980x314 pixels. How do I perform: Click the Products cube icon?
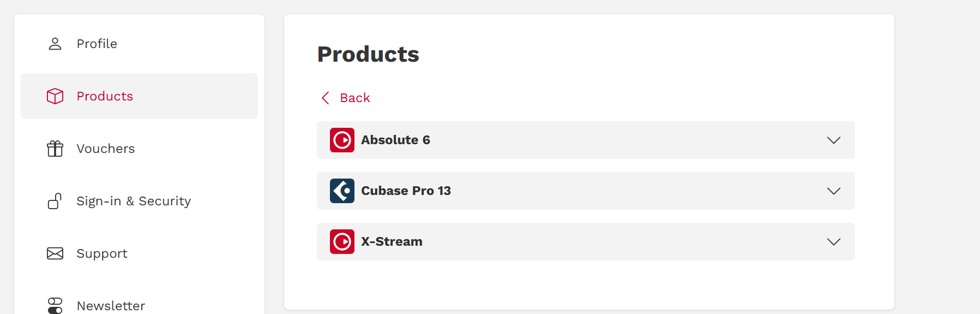pos(55,96)
